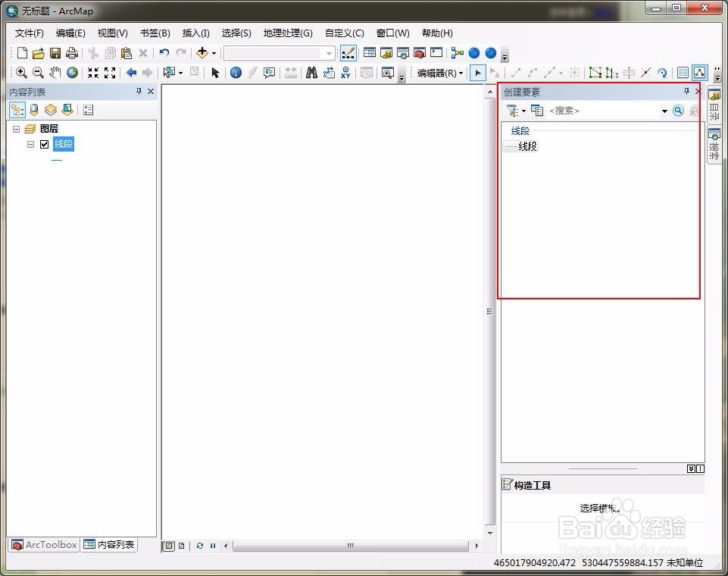Click the Zoom In magnifier tool
This screenshot has height=576, width=728.
pos(21,72)
